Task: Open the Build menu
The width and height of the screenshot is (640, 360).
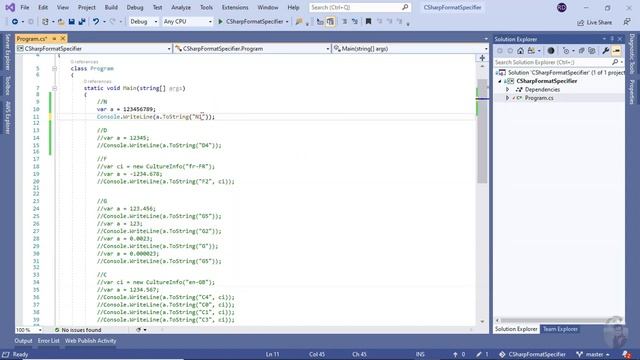Action: [111, 7]
